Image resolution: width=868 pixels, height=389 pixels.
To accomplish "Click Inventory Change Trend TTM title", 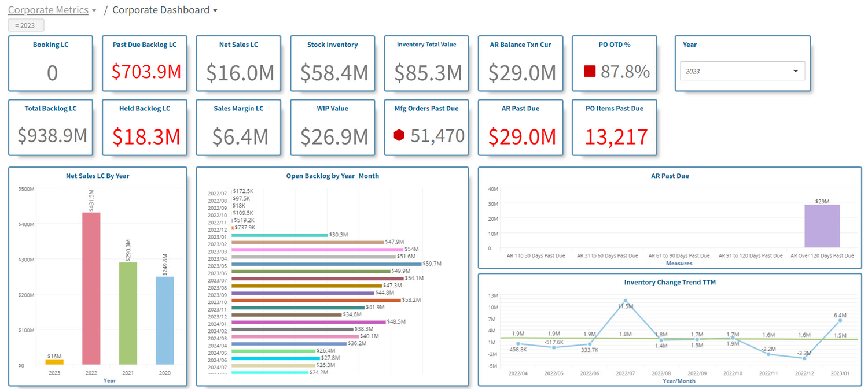I will click(670, 282).
